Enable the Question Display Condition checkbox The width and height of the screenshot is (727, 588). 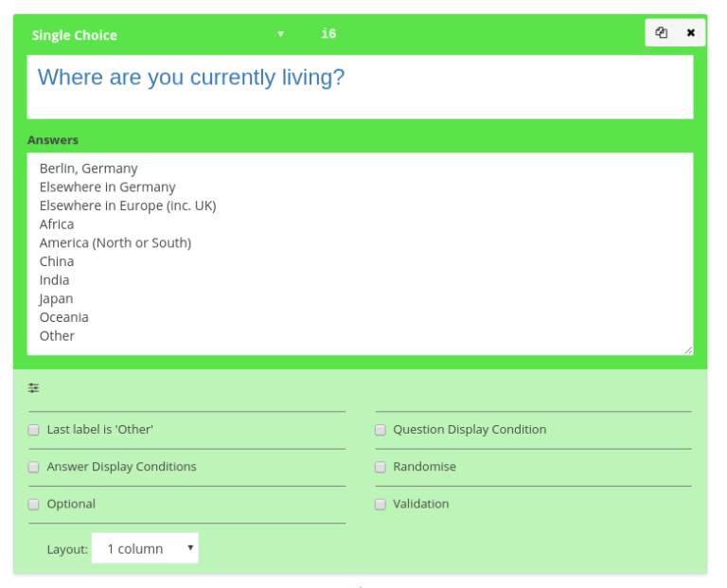click(x=381, y=430)
